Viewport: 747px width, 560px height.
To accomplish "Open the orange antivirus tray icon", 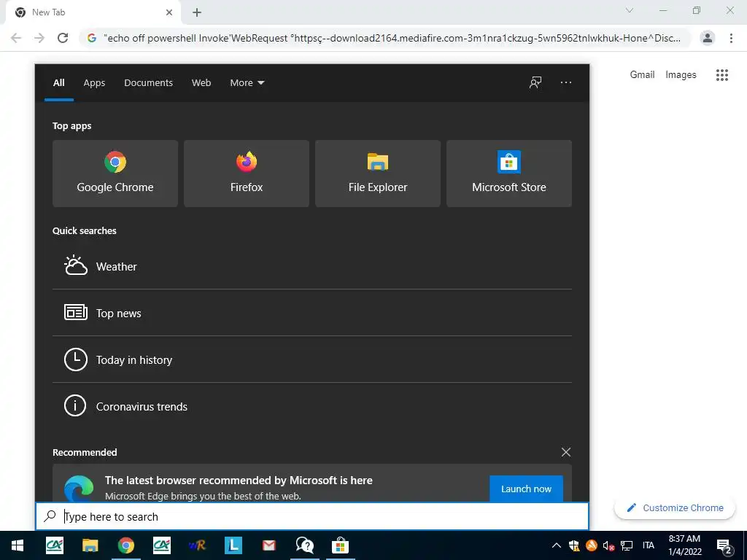I will [x=591, y=545].
